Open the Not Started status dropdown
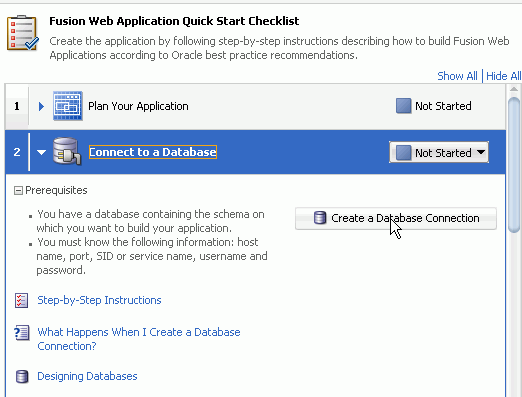The width and height of the screenshot is (522, 397). click(439, 152)
